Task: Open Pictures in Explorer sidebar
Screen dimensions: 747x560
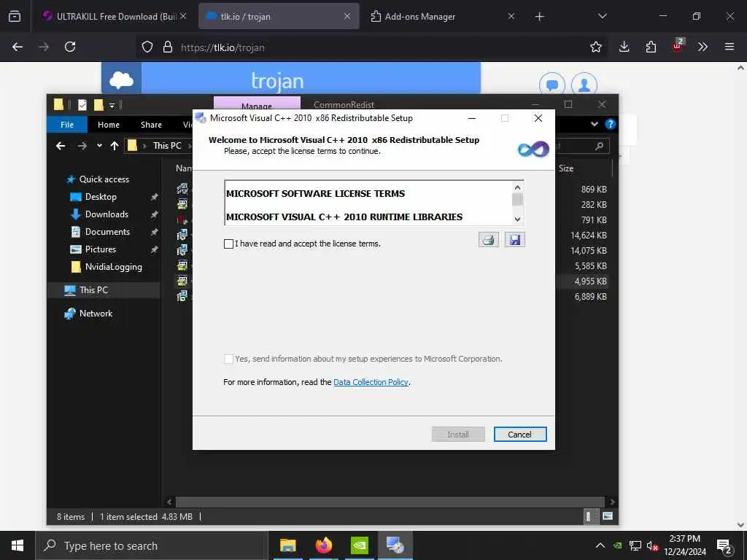Action: (x=101, y=249)
